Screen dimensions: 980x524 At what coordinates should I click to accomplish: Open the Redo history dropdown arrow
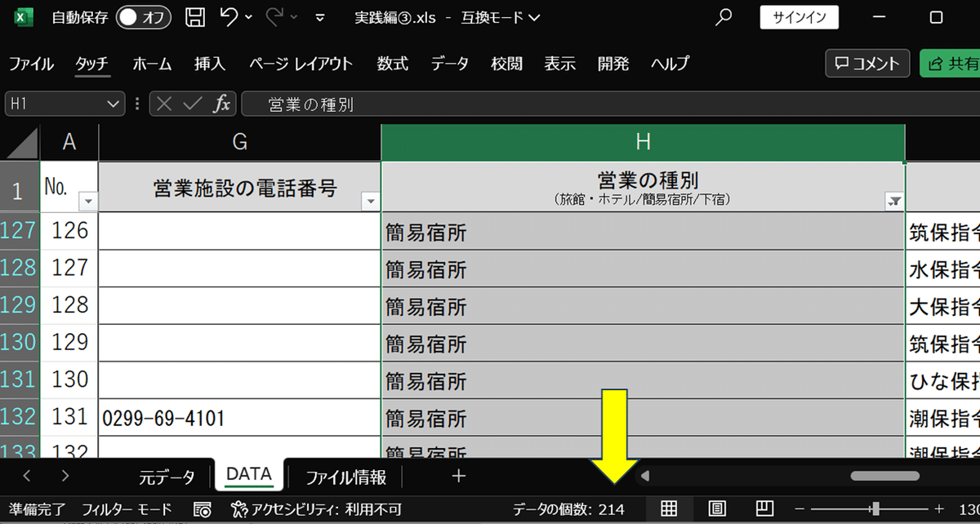[x=294, y=17]
